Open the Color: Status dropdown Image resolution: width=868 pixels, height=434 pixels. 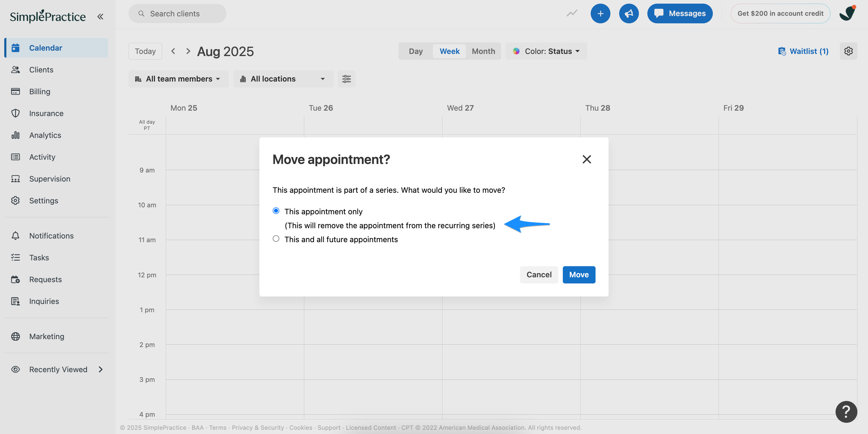(x=546, y=51)
